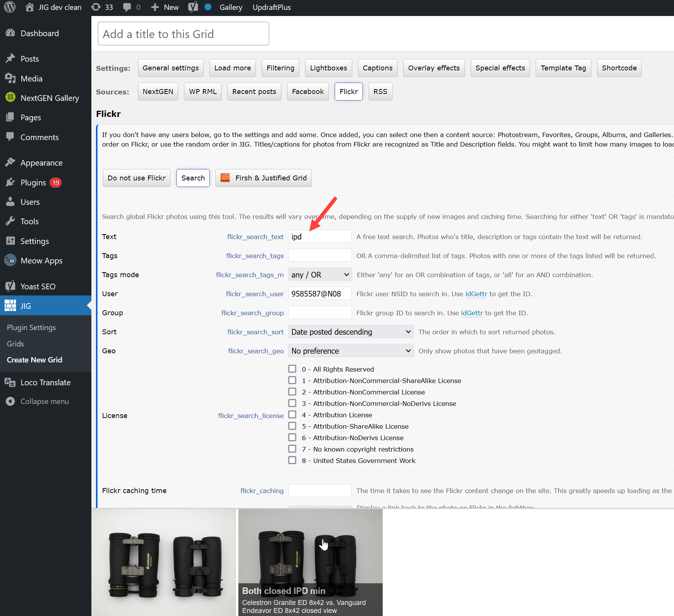Screen dimensions: 674x616
Task: Open the Tags mode any / OR dropdown
Action: tap(320, 274)
